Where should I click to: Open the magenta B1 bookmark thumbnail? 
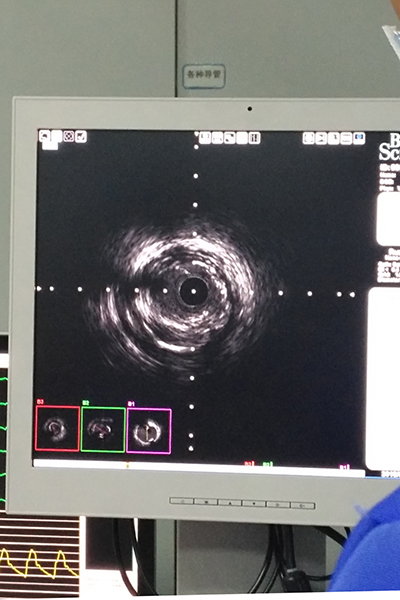149,431
